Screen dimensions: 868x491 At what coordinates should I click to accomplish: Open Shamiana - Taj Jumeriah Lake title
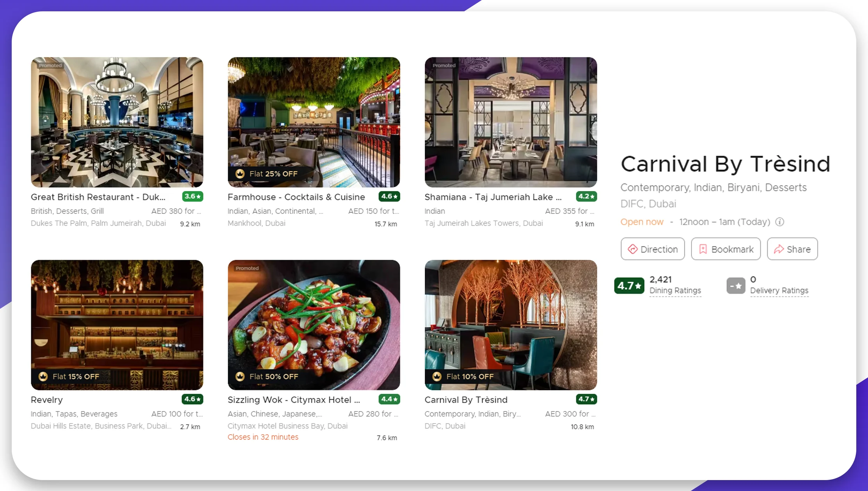(x=493, y=197)
